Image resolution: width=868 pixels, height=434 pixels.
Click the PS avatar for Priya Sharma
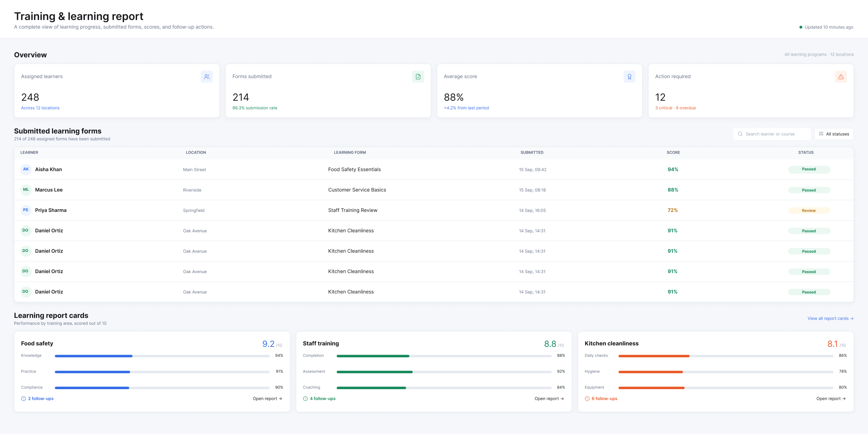[26, 210]
